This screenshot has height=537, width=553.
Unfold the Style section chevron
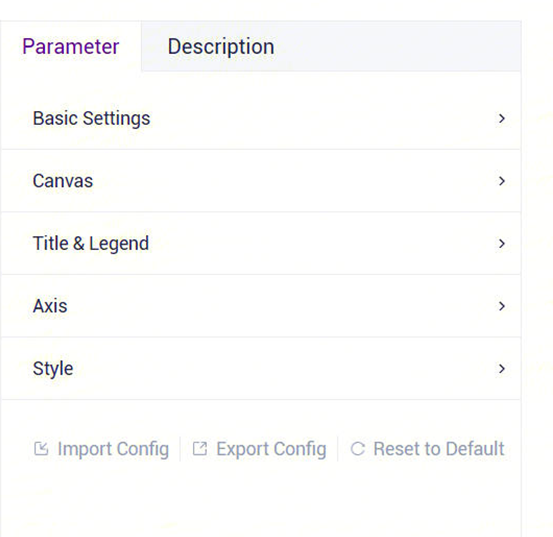click(502, 368)
